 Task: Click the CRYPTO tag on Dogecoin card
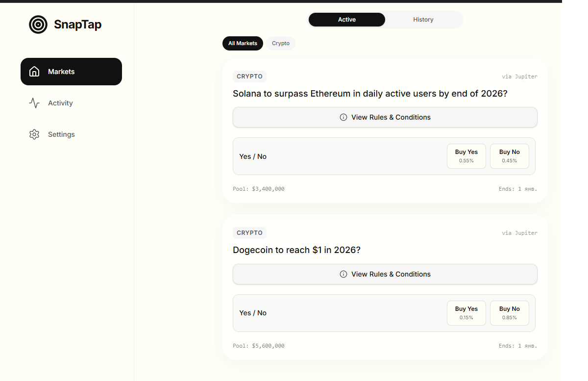(249, 233)
